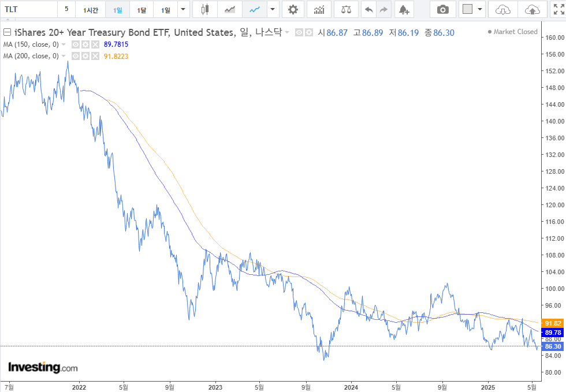Open layout dropdown arrow next to square
Image resolution: width=566 pixels, height=392 pixels.
pyautogui.click(x=480, y=9)
